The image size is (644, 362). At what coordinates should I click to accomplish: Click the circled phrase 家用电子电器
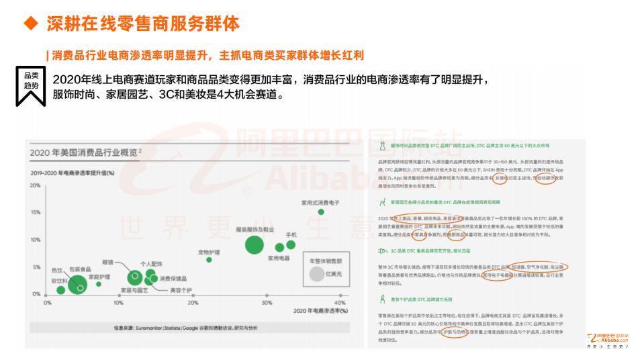click(496, 275)
